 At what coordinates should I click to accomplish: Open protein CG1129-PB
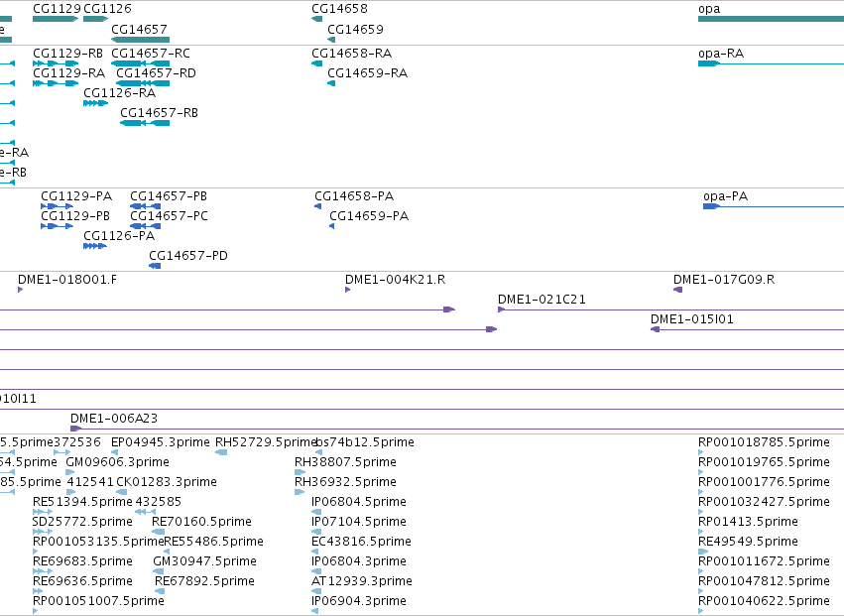coord(75,216)
